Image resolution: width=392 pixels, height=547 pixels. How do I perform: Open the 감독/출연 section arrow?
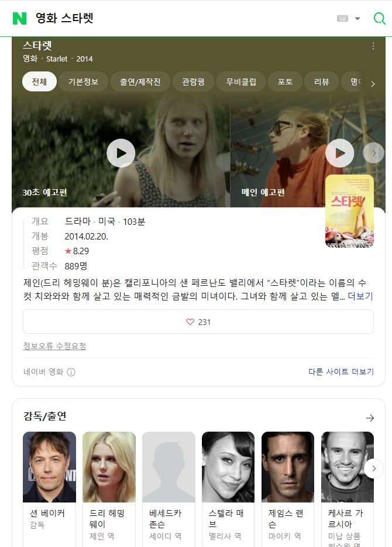click(370, 418)
